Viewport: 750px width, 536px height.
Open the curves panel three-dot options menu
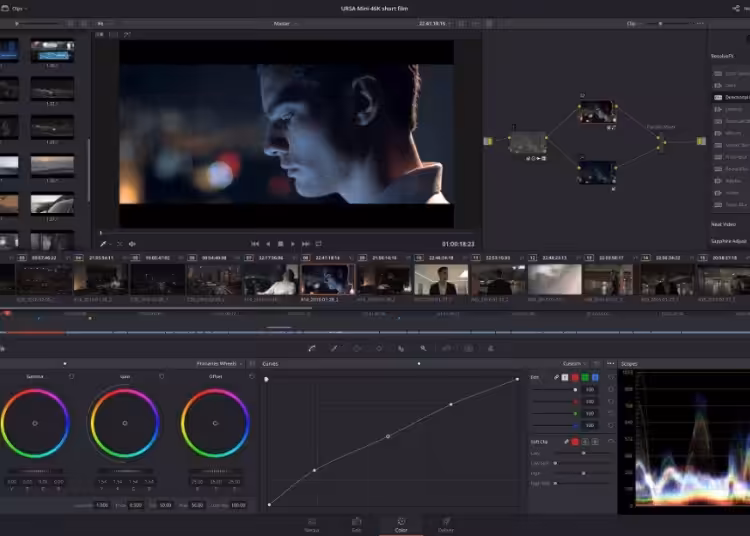(611, 364)
